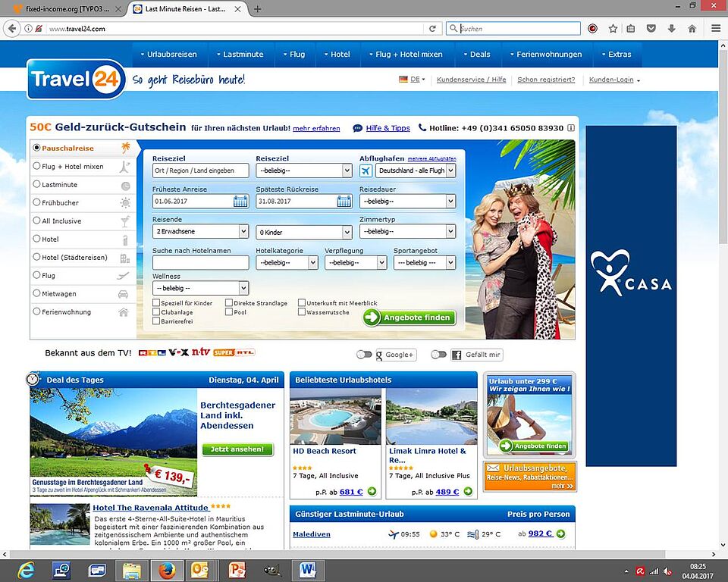Click the green arrow next to 489 €
728x582 pixels.
point(468,492)
